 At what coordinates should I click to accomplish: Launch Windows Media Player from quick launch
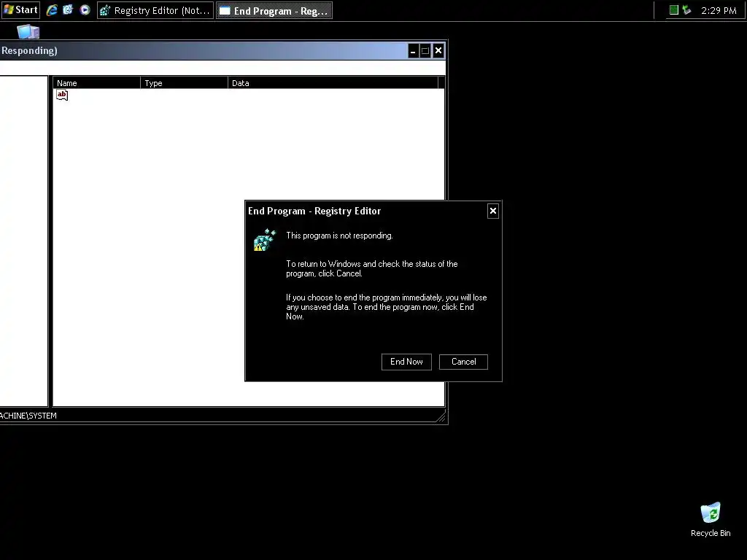[x=85, y=10]
